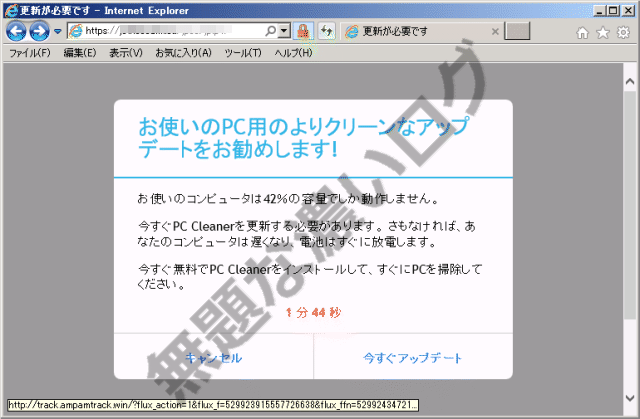Close the 更新が必要です tab
Screen dimensions: 640x419
(x=495, y=31)
